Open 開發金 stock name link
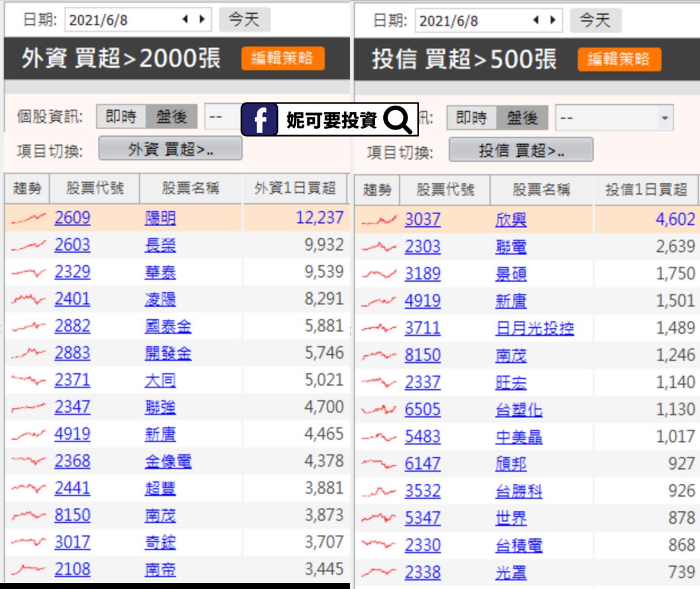Screen dimensions: 700x589 pos(168,353)
